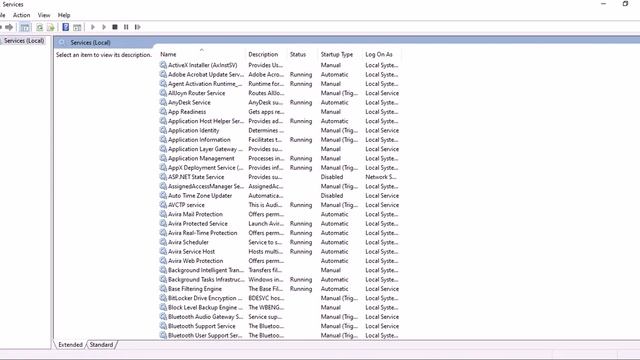
Task: Click the 'BDESVC hos...' description of BitLocker Drive Encryption
Action: point(266,298)
